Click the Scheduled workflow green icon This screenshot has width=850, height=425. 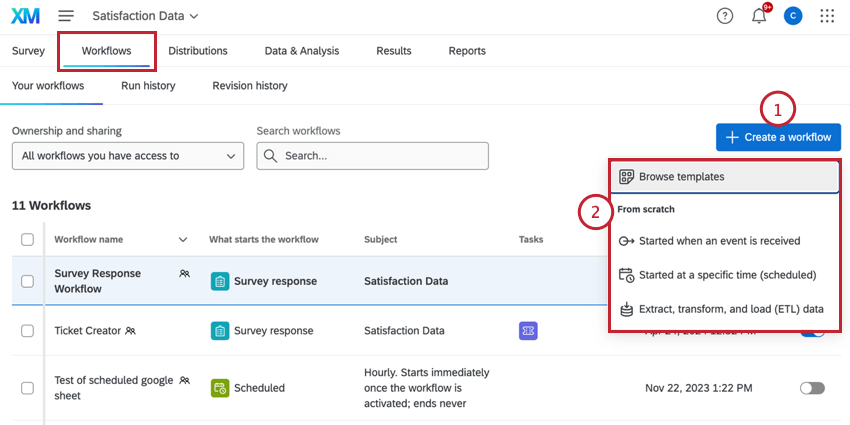click(220, 388)
